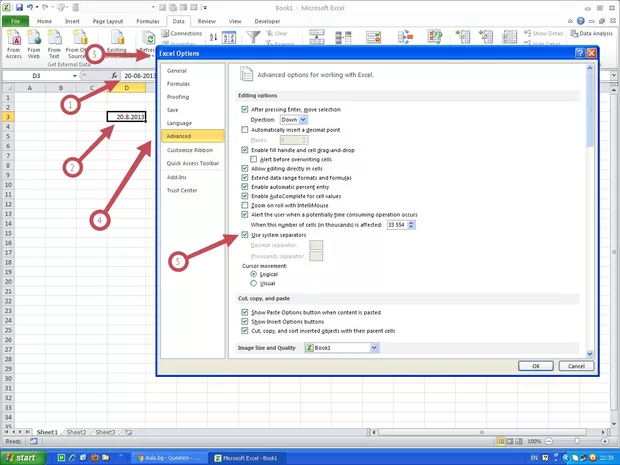Toggle Extend data range formats and formulas
620x465 pixels.
coord(245,178)
